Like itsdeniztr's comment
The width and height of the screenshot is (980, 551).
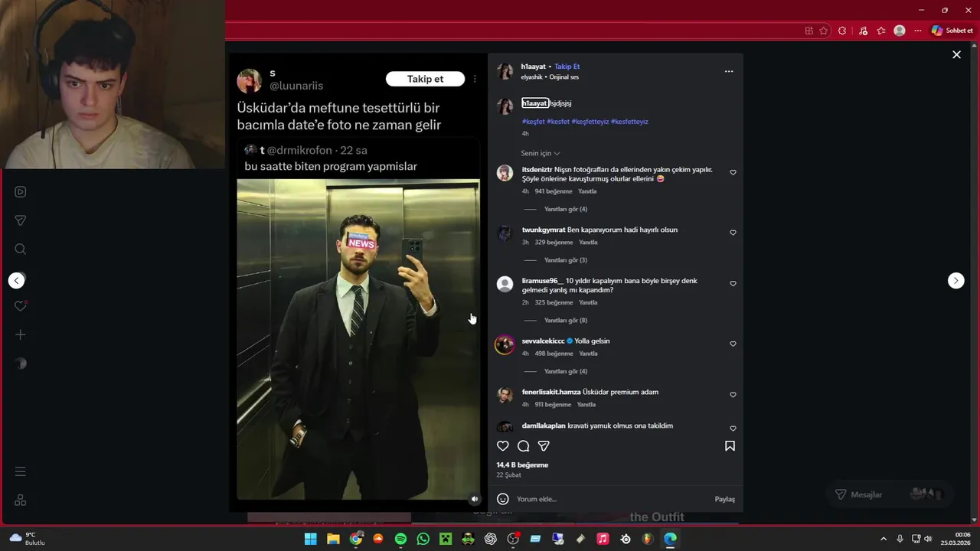733,173
